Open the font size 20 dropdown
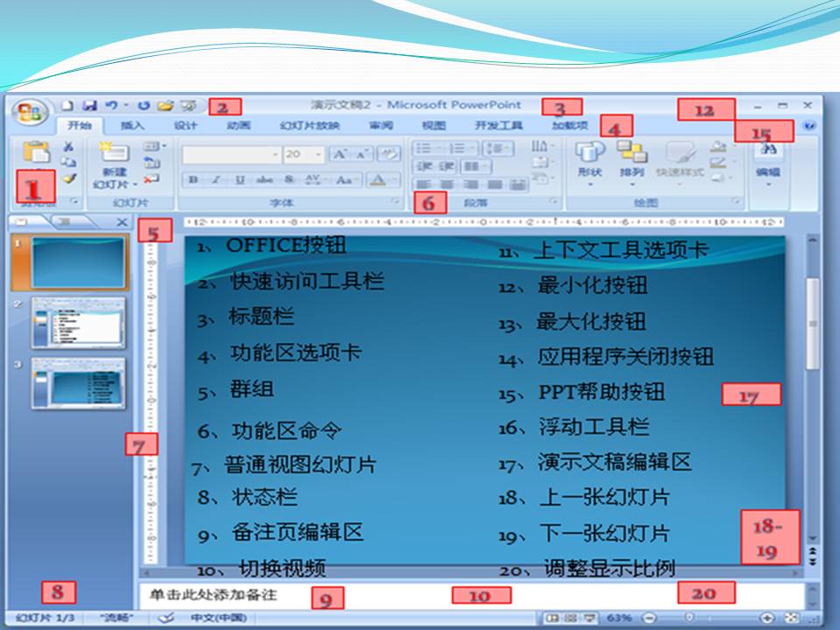This screenshot has width=840, height=630. click(x=304, y=154)
